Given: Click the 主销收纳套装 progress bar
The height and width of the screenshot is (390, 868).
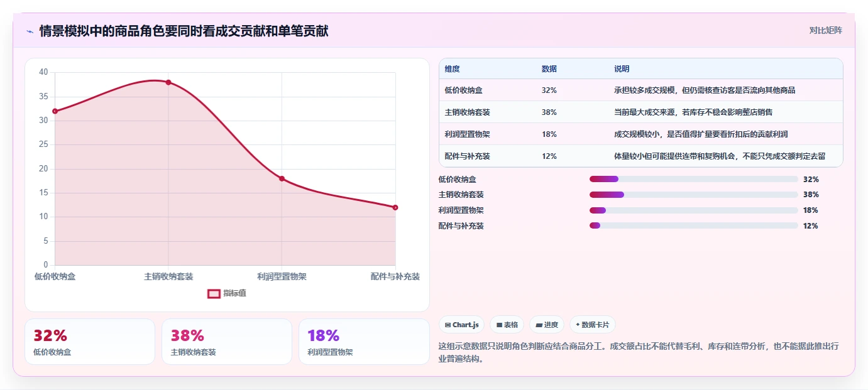Looking at the screenshot, I should pos(694,195).
